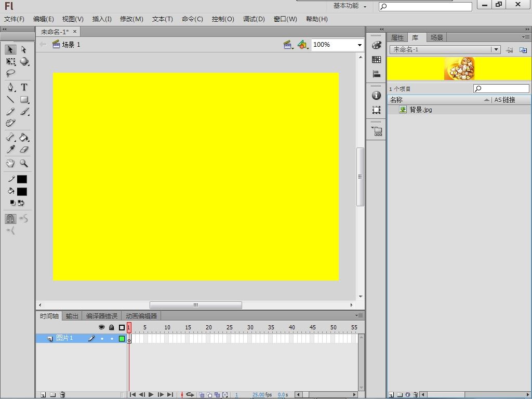This screenshot has width=532, height=399.
Task: Switch to the 属性 tab
Action: click(397, 37)
